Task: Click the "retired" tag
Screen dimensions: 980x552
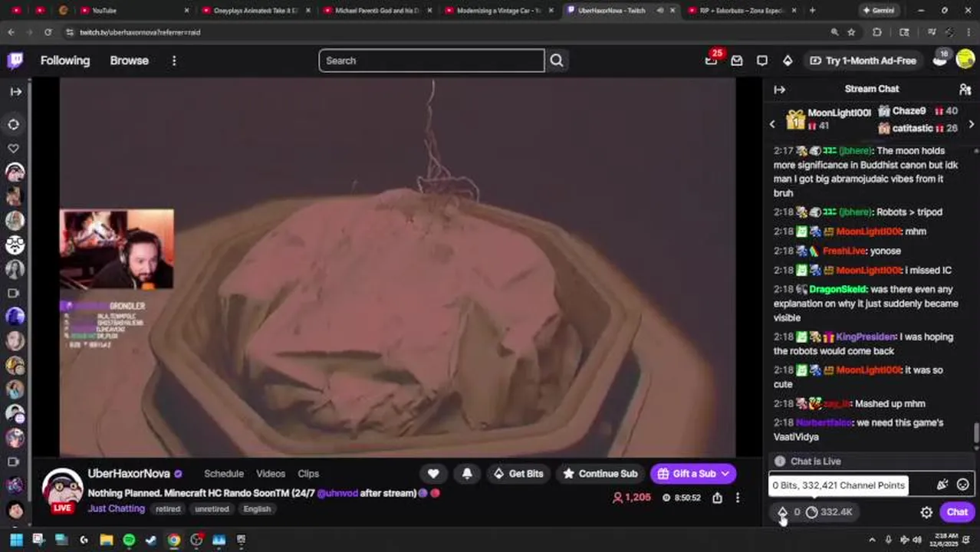Action: point(167,509)
